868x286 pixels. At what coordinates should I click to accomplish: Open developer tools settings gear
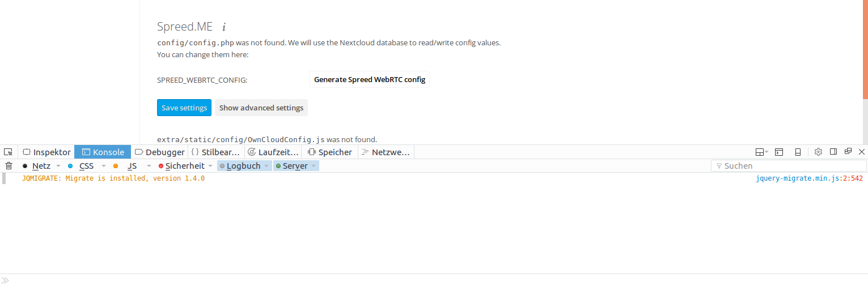click(818, 152)
